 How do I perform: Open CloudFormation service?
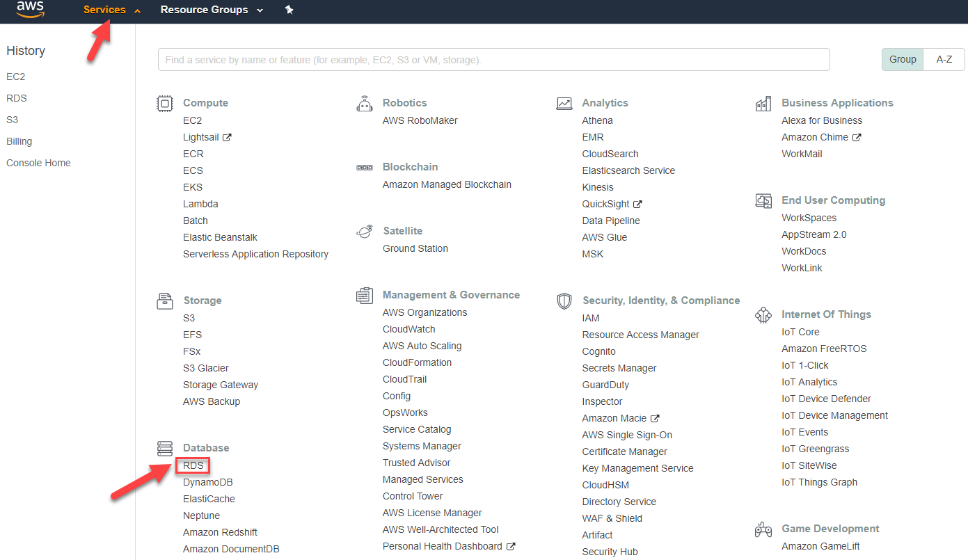(x=417, y=362)
